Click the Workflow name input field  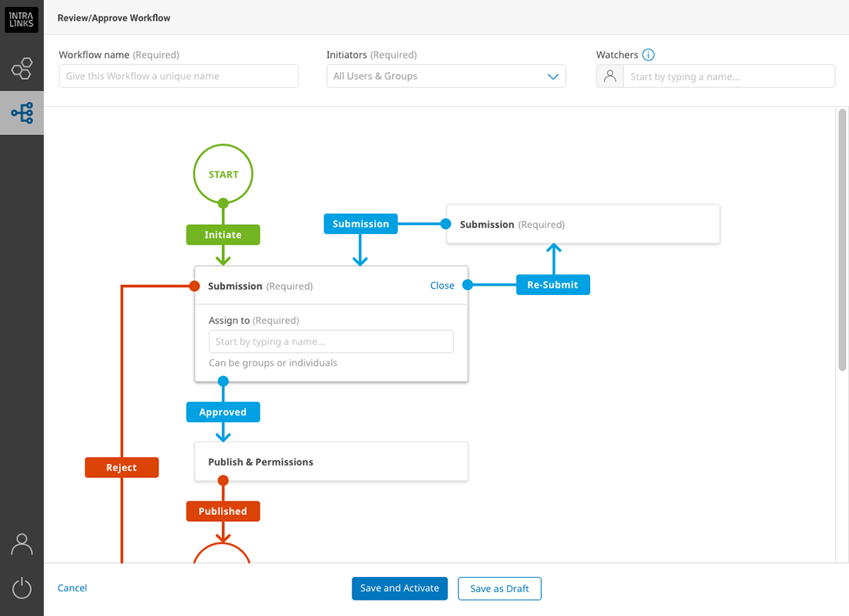[178, 76]
